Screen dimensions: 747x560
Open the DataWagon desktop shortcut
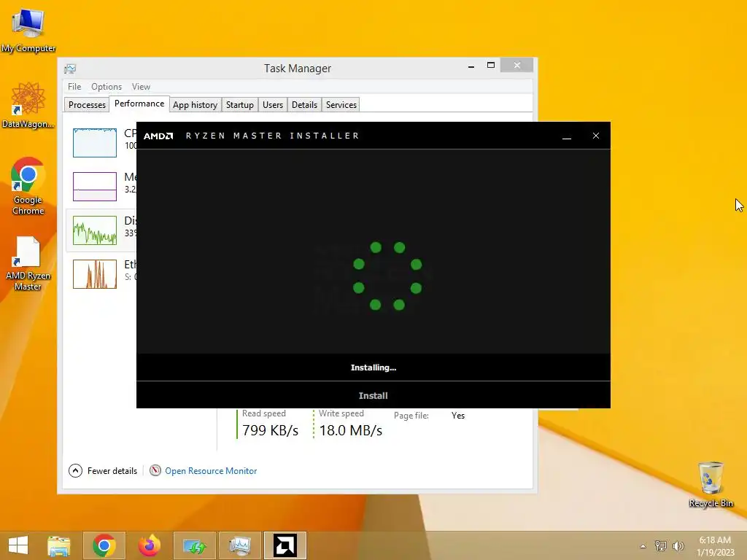[x=28, y=105]
